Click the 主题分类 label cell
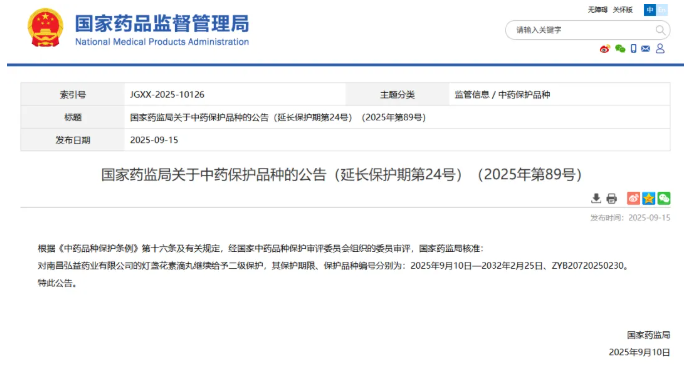 pos(397,95)
